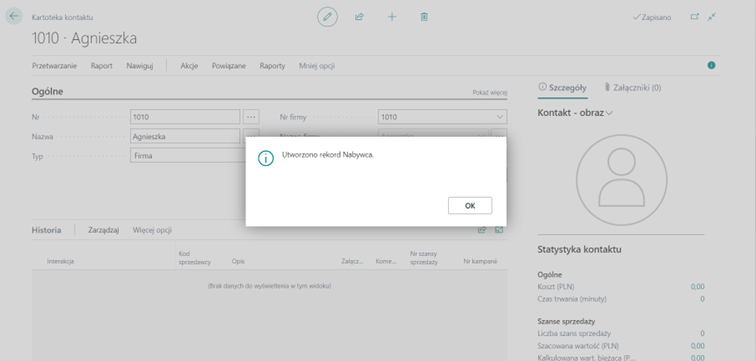Click the Kartoteka kontaktu breadcrumb
This screenshot has width=756, height=361.
tap(62, 17)
